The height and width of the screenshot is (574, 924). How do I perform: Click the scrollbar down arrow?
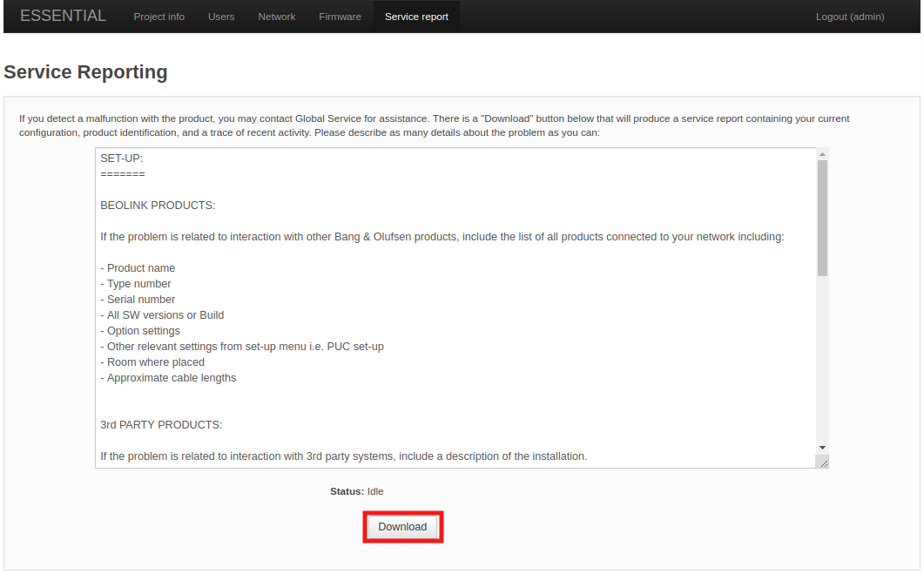point(821,447)
